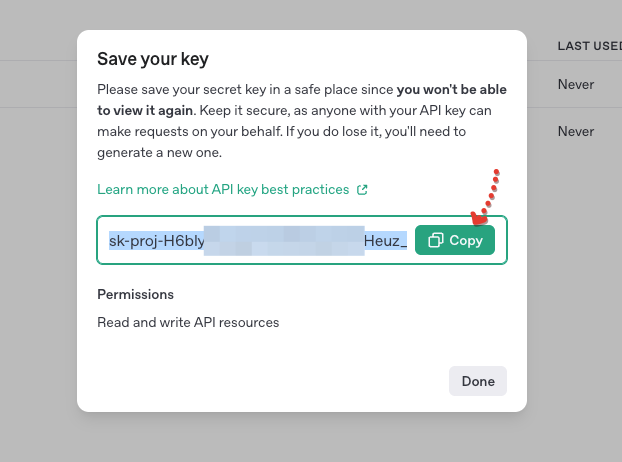Click the sk-proj-H6bly key text start
Viewport: 622px width, 462px height.
[x=157, y=241]
